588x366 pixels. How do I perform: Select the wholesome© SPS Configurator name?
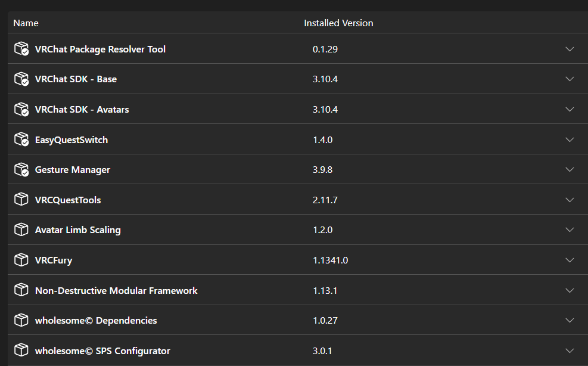pos(102,351)
